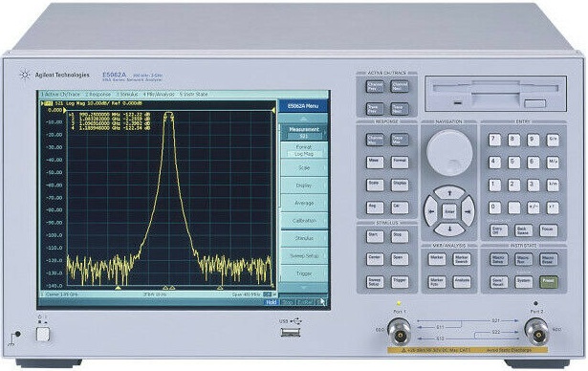
Task: Hit the Back Space key
Action: click(523, 229)
